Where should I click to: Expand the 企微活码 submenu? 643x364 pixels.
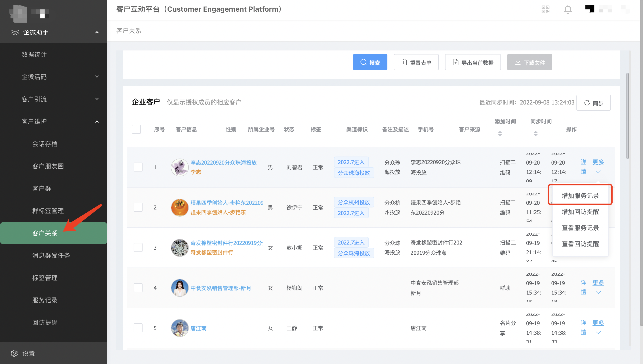97,77
